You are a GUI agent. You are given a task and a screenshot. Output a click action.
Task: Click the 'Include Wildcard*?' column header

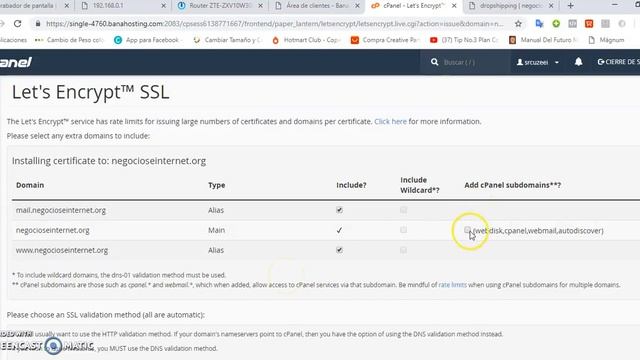(420, 185)
